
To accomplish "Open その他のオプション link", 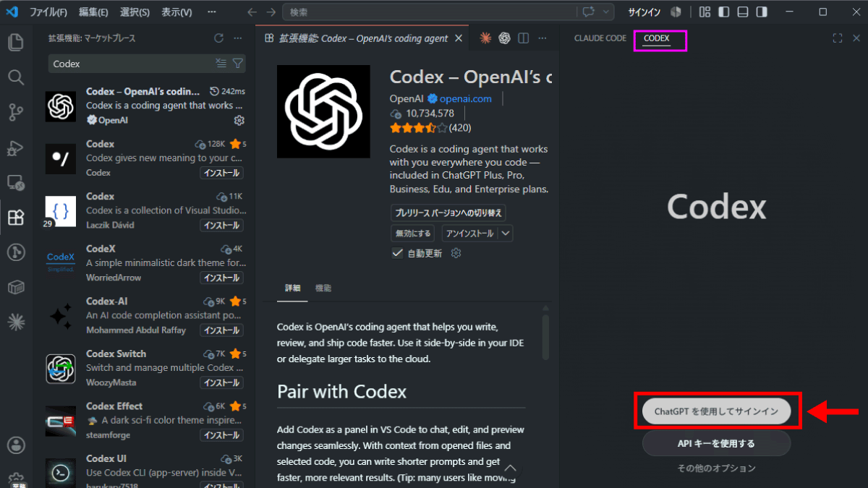I will (x=716, y=468).
